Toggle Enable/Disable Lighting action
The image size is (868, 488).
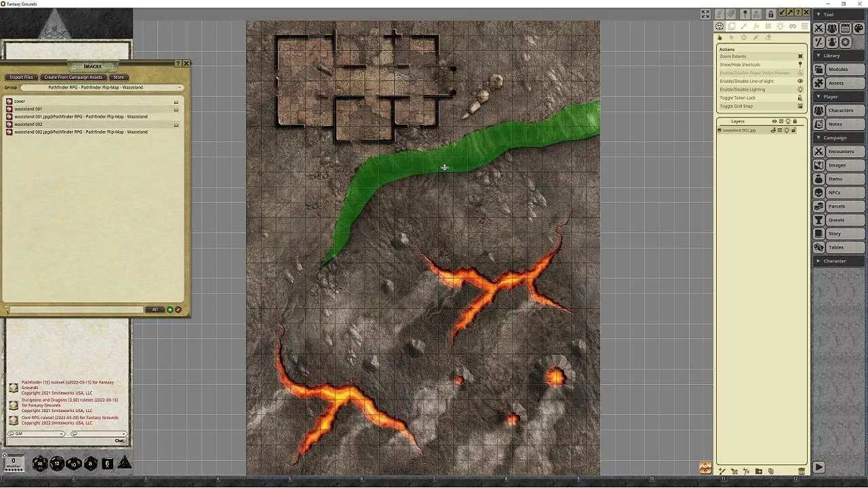pyautogui.click(x=762, y=89)
